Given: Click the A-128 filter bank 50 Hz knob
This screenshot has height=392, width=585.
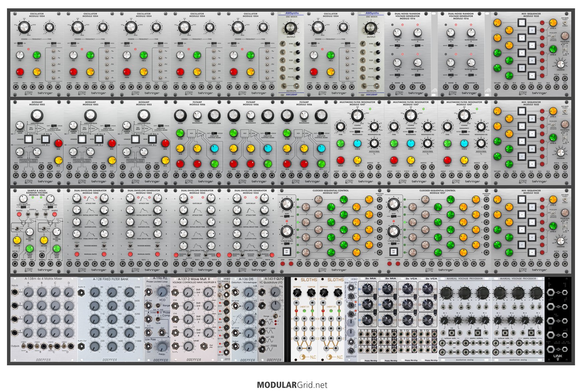Looking at the screenshot, I should click(x=95, y=293).
